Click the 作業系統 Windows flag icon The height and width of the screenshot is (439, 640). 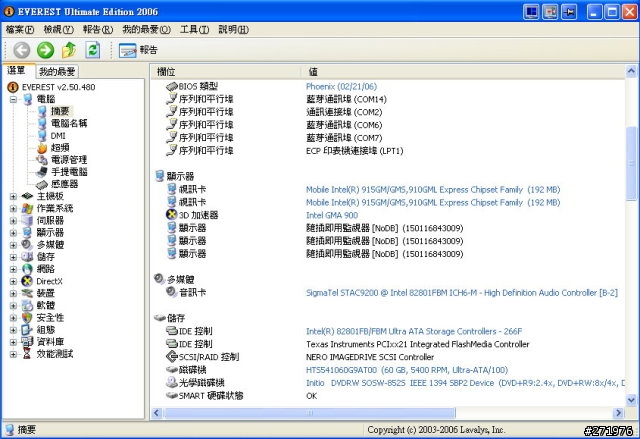coord(27,208)
